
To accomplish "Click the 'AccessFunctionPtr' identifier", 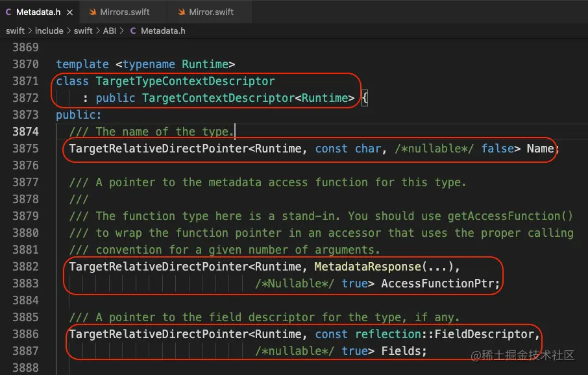I will point(437,284).
